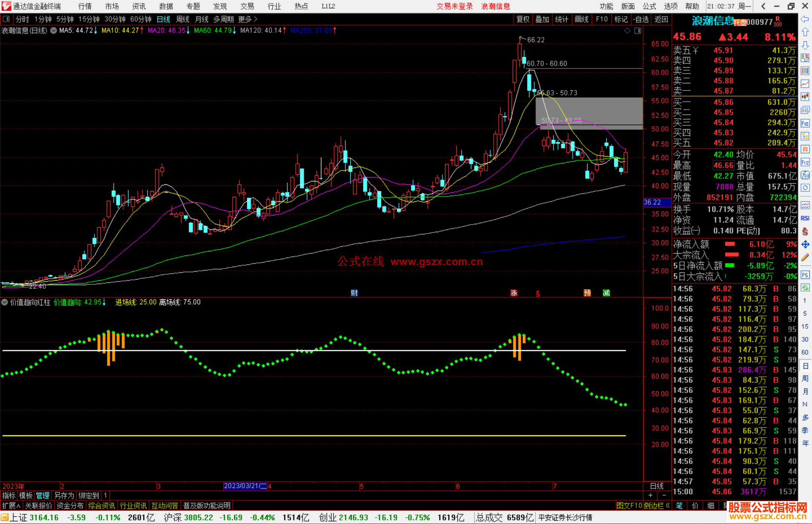Image resolution: width=812 pixels, height=524 pixels.
Task: Open the 公式 menu
Action: pyautogui.click(x=649, y=6)
